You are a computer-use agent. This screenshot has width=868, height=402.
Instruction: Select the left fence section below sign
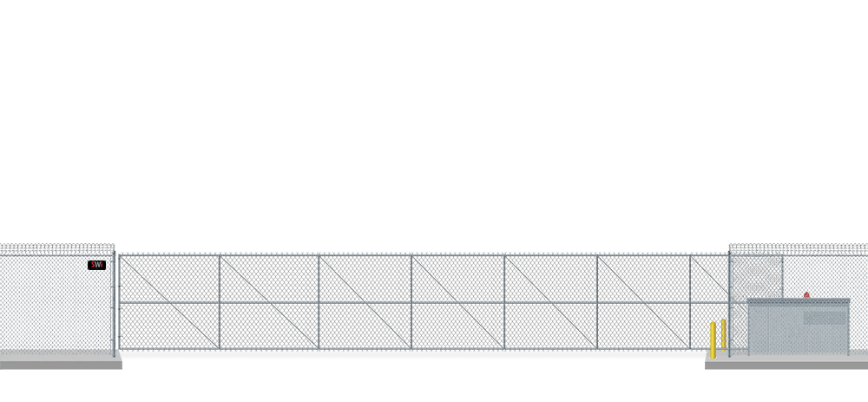coord(52,313)
